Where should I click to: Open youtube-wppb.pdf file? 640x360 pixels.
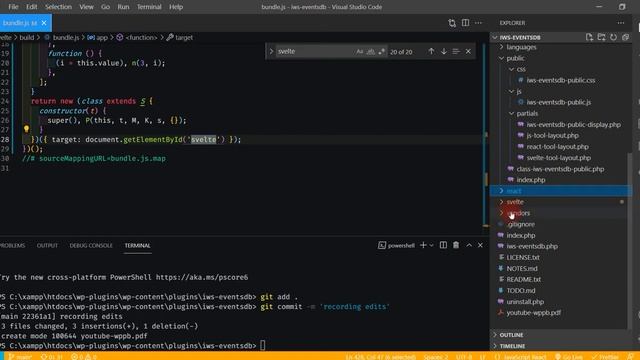pos(533,313)
